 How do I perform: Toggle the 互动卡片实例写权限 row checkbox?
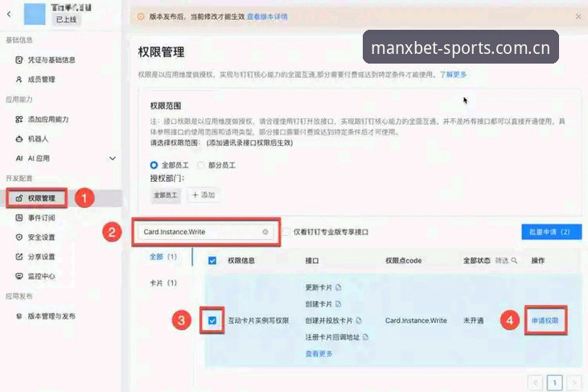tap(212, 320)
